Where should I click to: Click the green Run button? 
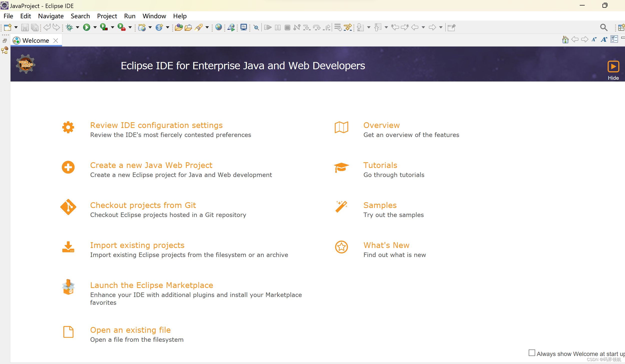click(x=87, y=27)
